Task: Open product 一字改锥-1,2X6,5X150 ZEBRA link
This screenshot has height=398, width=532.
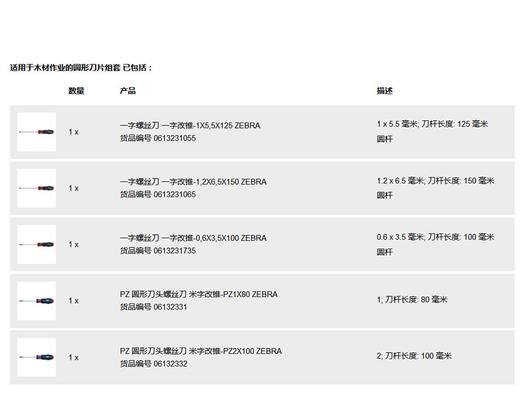Action: tap(193, 182)
